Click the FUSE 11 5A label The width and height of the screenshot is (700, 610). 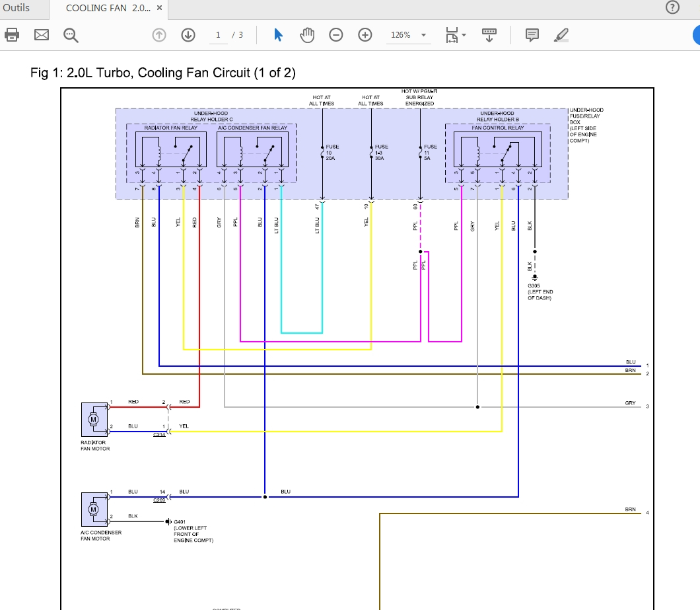pos(431,153)
